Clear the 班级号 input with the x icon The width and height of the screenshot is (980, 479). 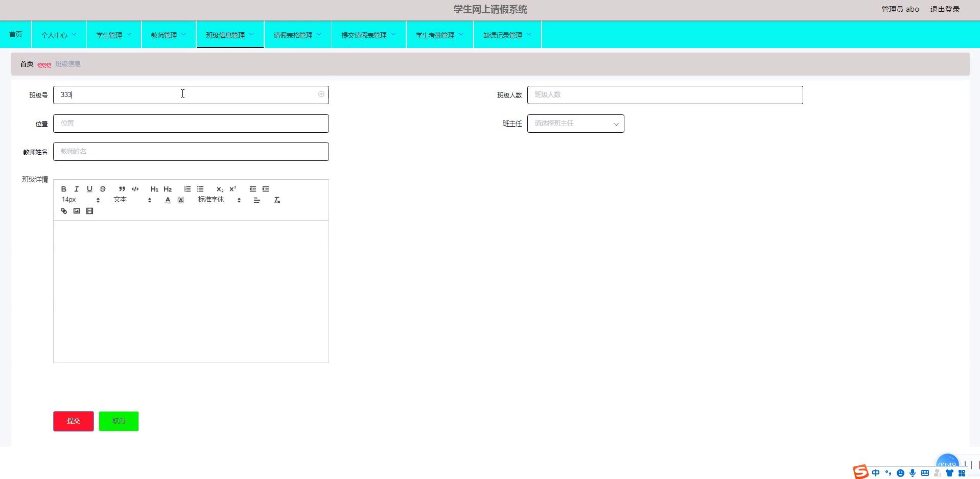point(321,94)
